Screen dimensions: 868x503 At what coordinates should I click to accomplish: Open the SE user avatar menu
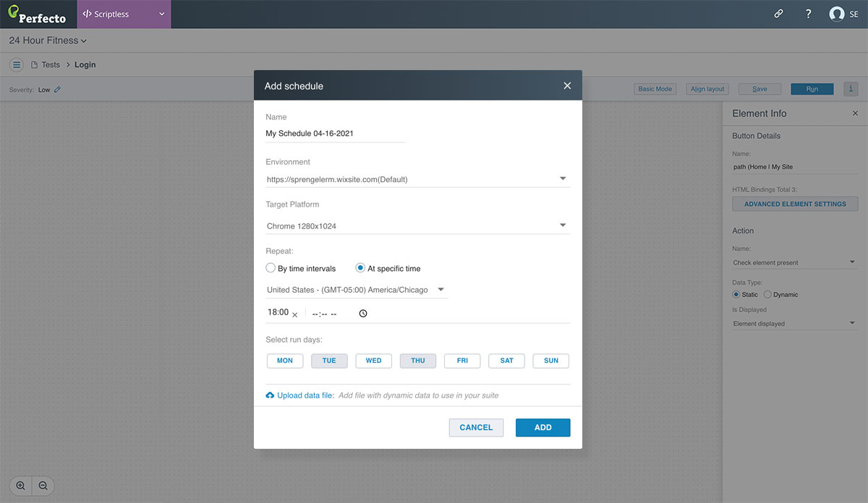(x=844, y=14)
